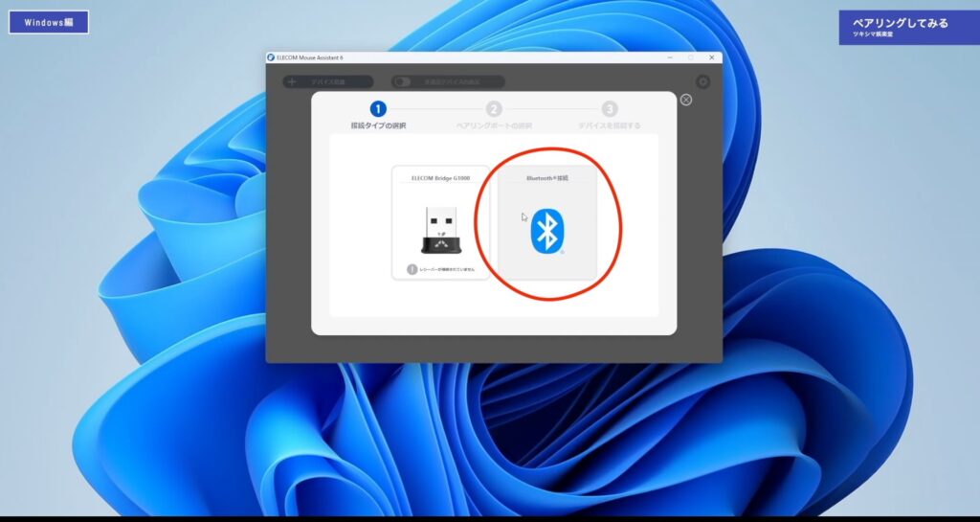Select the デバイスを接続する step label

[x=610, y=125]
